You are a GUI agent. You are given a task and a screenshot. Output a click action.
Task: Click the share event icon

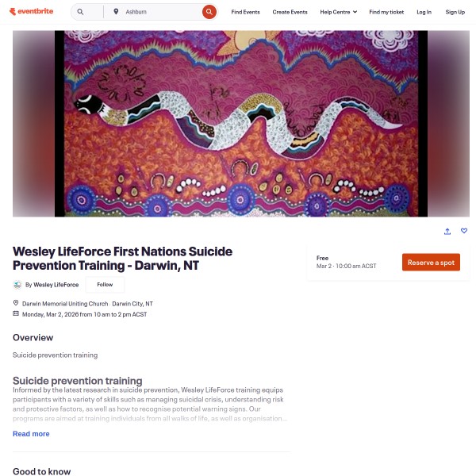[x=447, y=232]
